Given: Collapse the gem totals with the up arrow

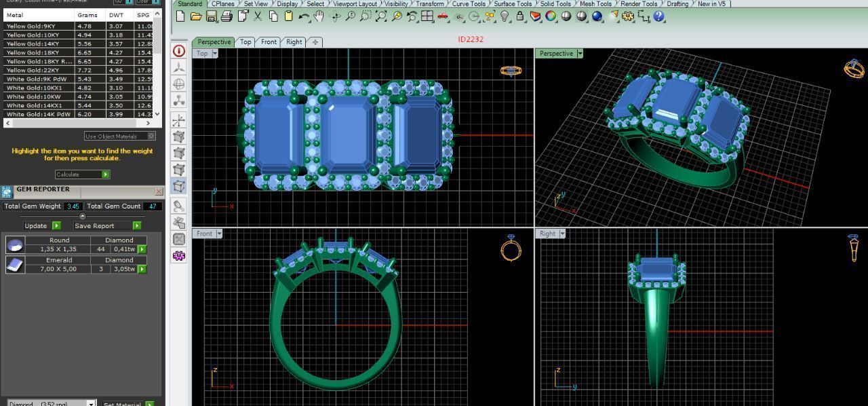Looking at the screenshot, I should 83,216.
